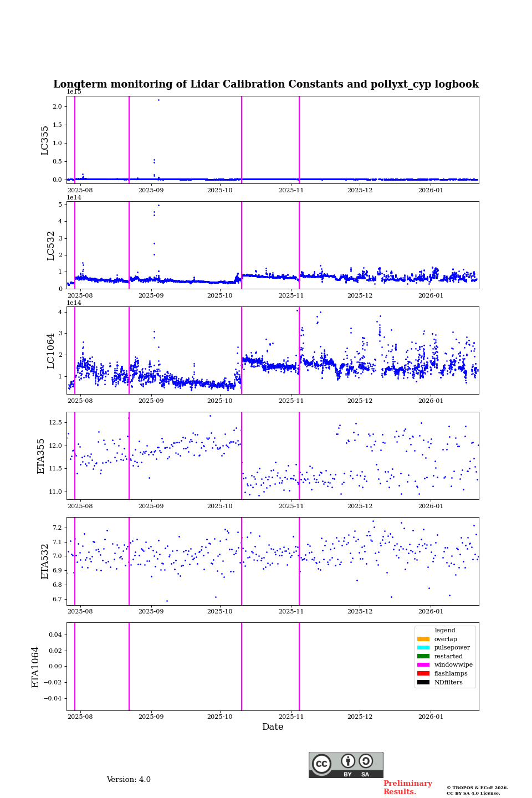Viewport: 532px width, 798px height.
Task: Click the green restarted legend marker
Action: [x=423, y=656]
